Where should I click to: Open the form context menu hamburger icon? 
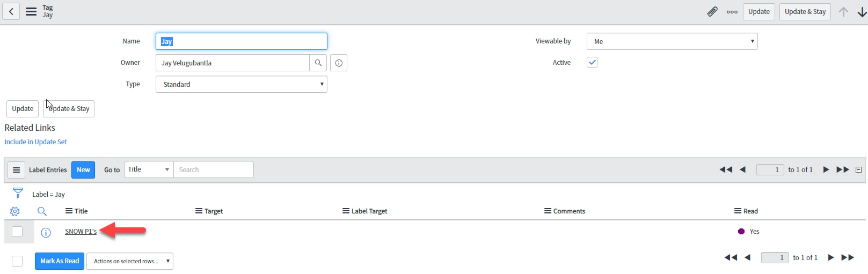(31, 11)
